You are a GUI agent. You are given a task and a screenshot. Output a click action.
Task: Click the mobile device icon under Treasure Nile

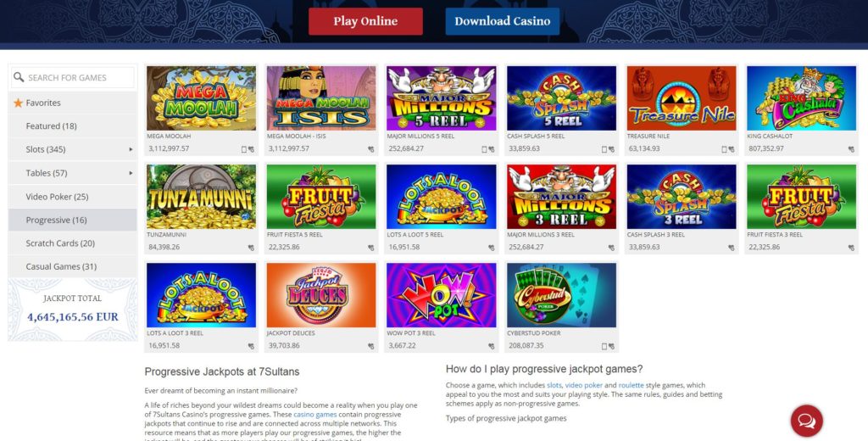[x=724, y=149]
